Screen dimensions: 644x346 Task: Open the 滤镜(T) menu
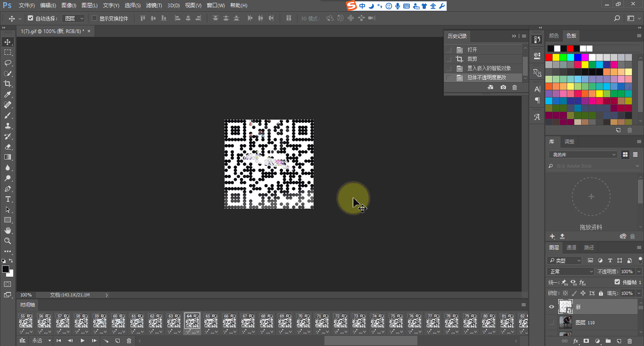pos(154,5)
